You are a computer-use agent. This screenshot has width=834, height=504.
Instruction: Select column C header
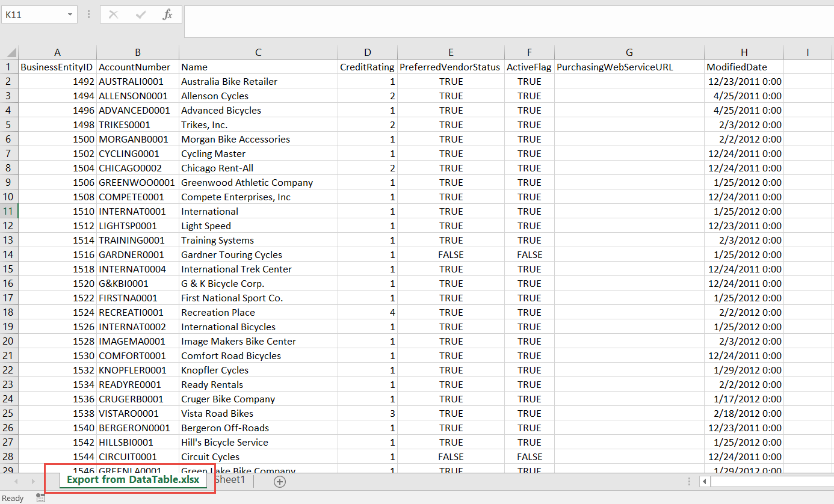(258, 52)
